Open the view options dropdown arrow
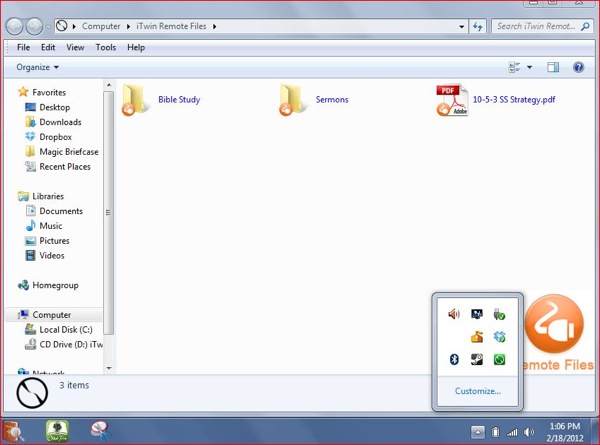 pos(529,67)
